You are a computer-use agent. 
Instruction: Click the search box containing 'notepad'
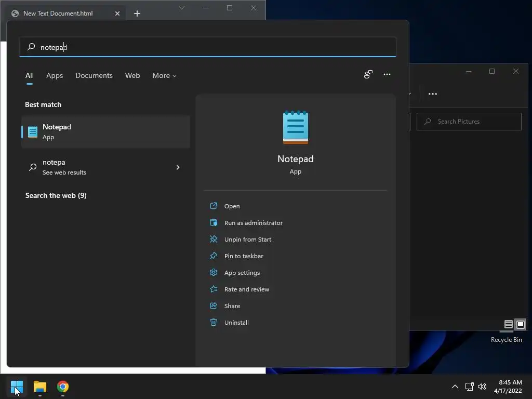point(208,47)
